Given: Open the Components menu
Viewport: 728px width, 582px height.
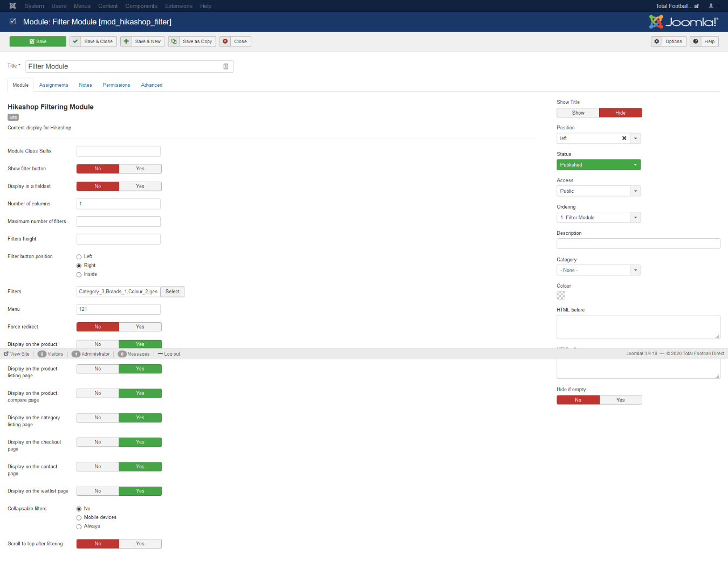Looking at the screenshot, I should [x=141, y=6].
